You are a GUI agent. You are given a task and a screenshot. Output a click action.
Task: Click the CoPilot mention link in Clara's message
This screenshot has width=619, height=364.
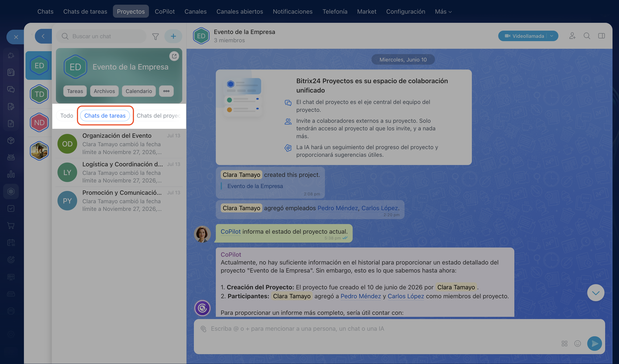click(x=230, y=232)
